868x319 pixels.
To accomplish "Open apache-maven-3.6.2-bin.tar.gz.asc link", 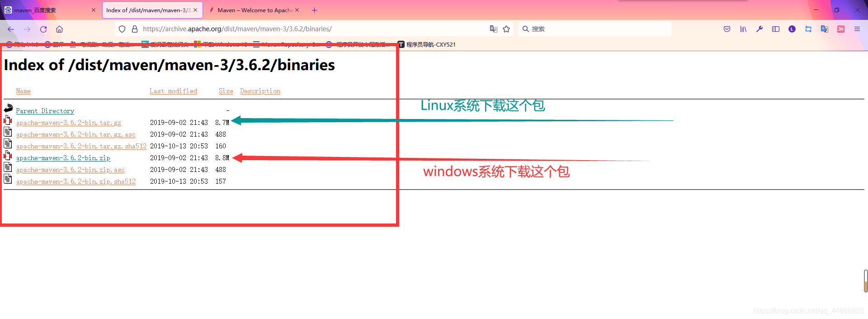I will coord(76,134).
